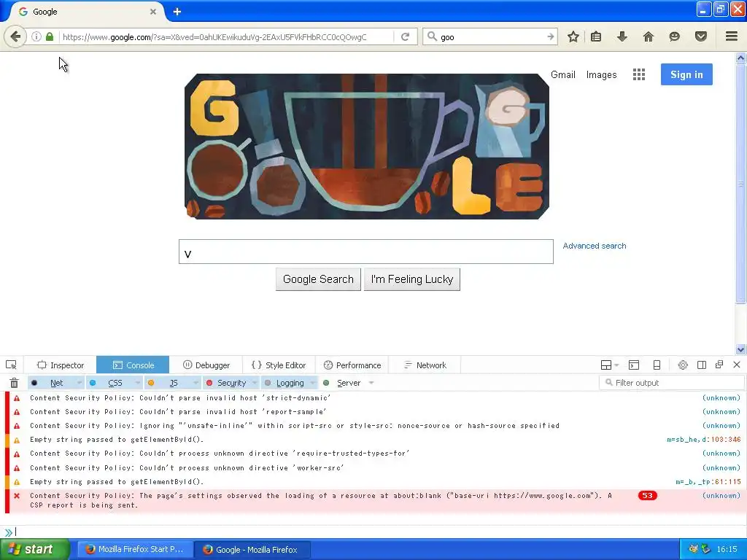This screenshot has width=747, height=560.
Task: Open a new tab with the plus button
Action: (177, 12)
